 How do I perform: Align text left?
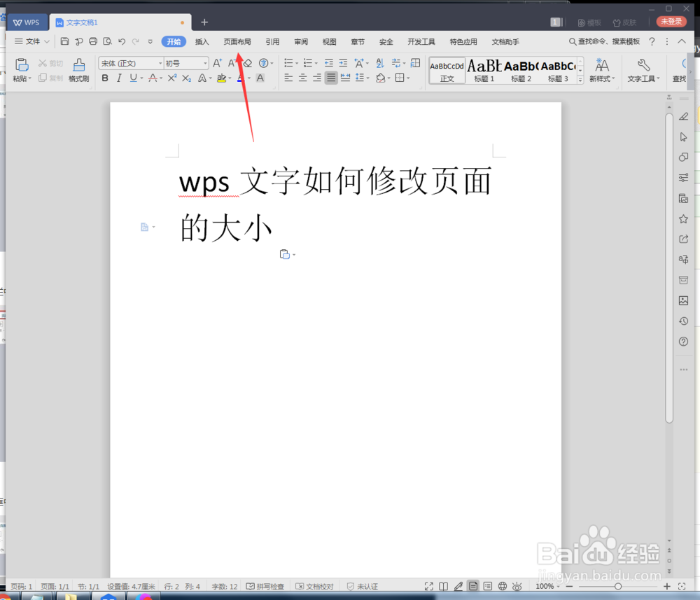(x=288, y=78)
